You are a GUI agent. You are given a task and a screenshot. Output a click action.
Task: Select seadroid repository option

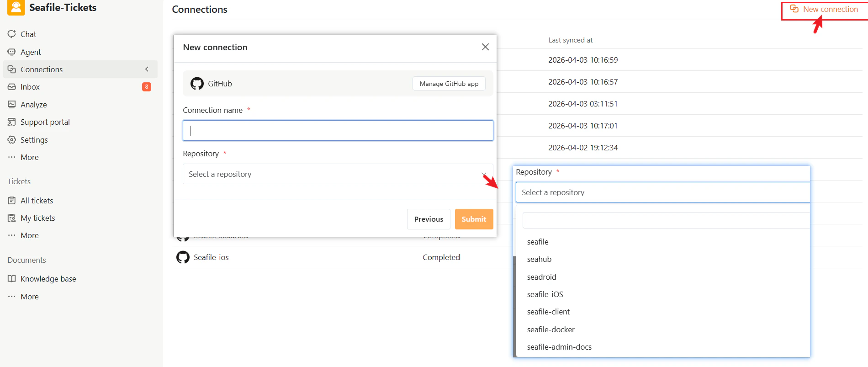click(541, 277)
